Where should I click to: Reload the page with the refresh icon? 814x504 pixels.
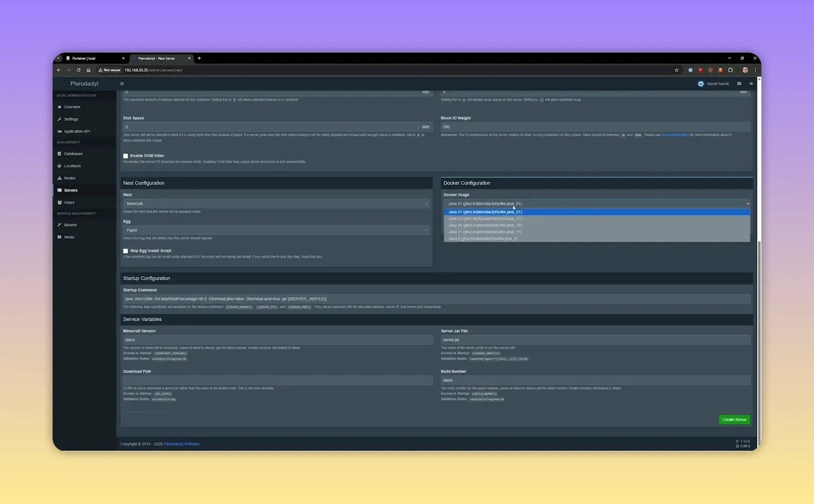pyautogui.click(x=79, y=70)
